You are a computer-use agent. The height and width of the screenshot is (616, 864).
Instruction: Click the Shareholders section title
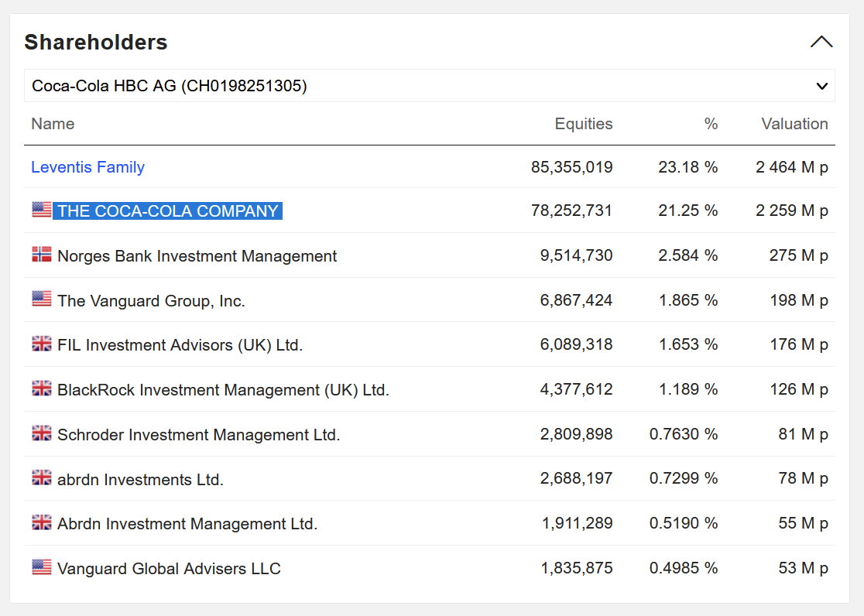tap(96, 42)
